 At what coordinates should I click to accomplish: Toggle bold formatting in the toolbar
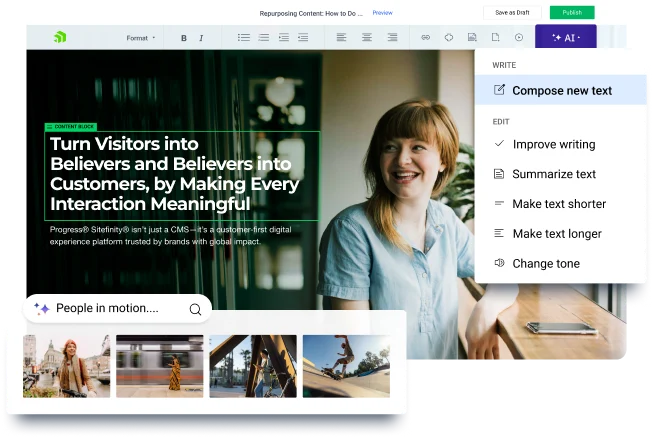184,38
